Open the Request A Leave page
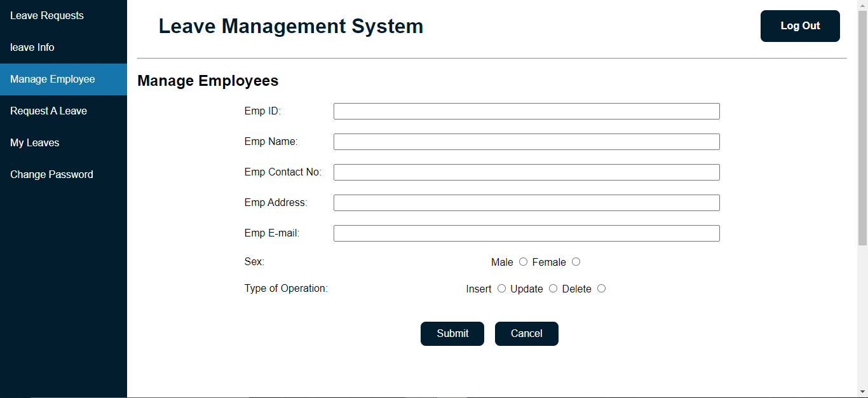 (48, 111)
